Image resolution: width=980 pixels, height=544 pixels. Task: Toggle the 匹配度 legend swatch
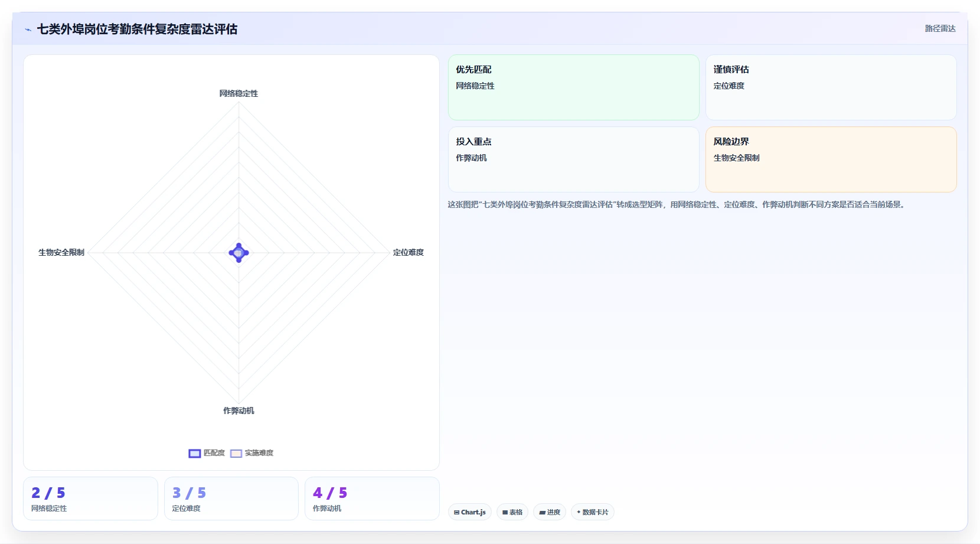tap(195, 454)
